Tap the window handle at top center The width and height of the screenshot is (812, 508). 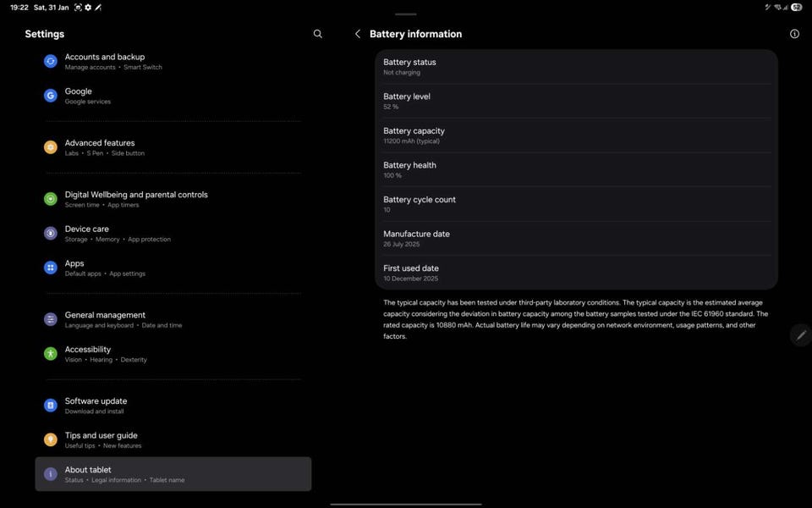(x=406, y=14)
